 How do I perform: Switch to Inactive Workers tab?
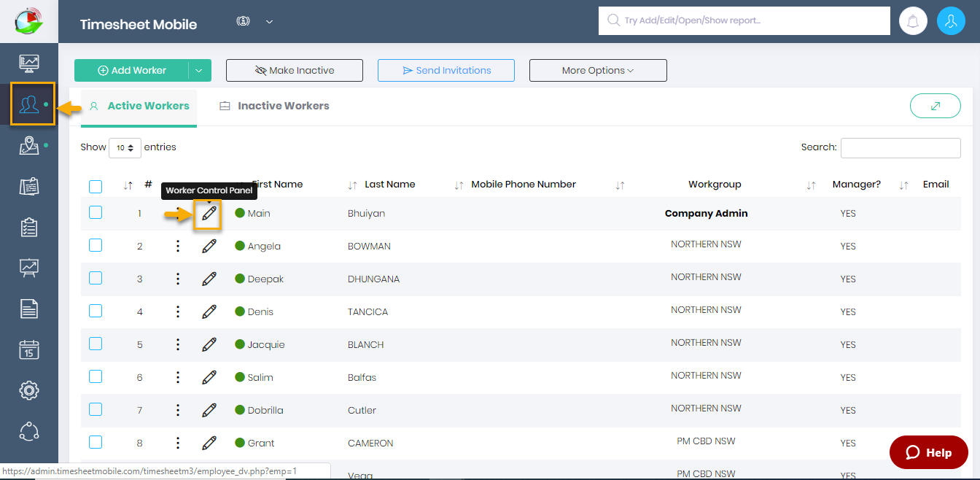tap(274, 106)
